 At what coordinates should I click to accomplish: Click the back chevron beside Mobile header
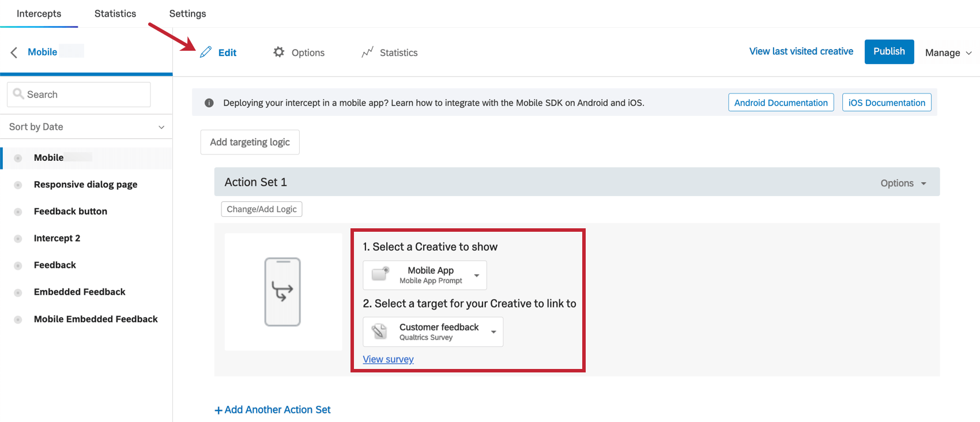pos(14,52)
